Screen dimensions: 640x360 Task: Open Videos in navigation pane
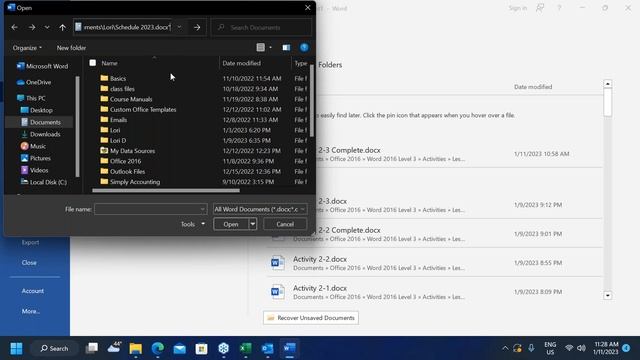point(34,170)
